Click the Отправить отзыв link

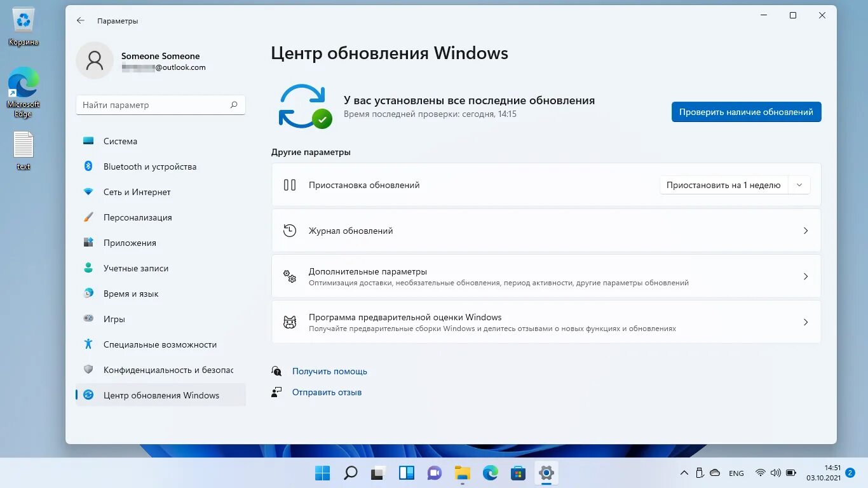pyautogui.click(x=327, y=392)
